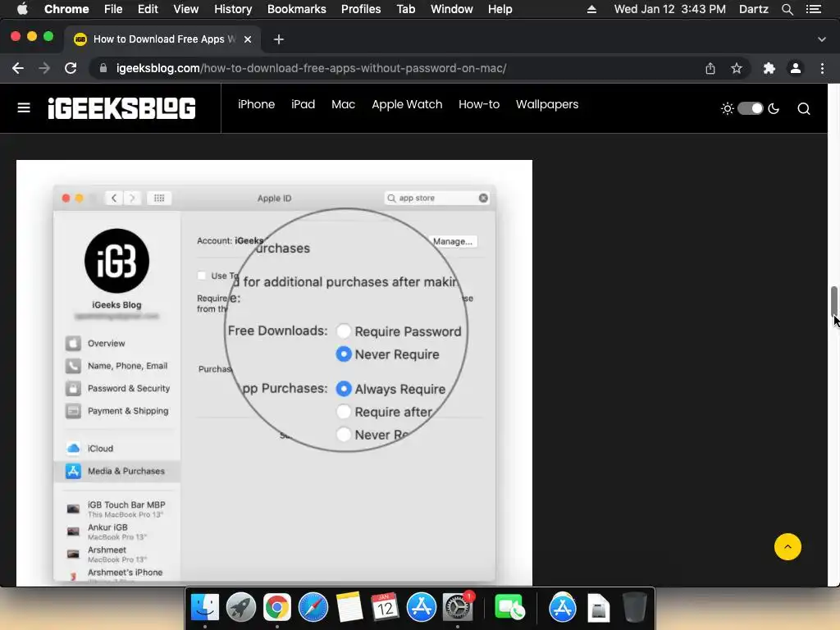Open Finder from the Dock
840x630 pixels.
pyautogui.click(x=205, y=608)
